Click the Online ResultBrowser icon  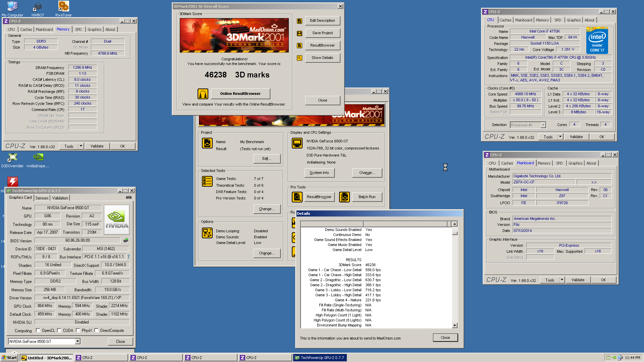(x=203, y=94)
